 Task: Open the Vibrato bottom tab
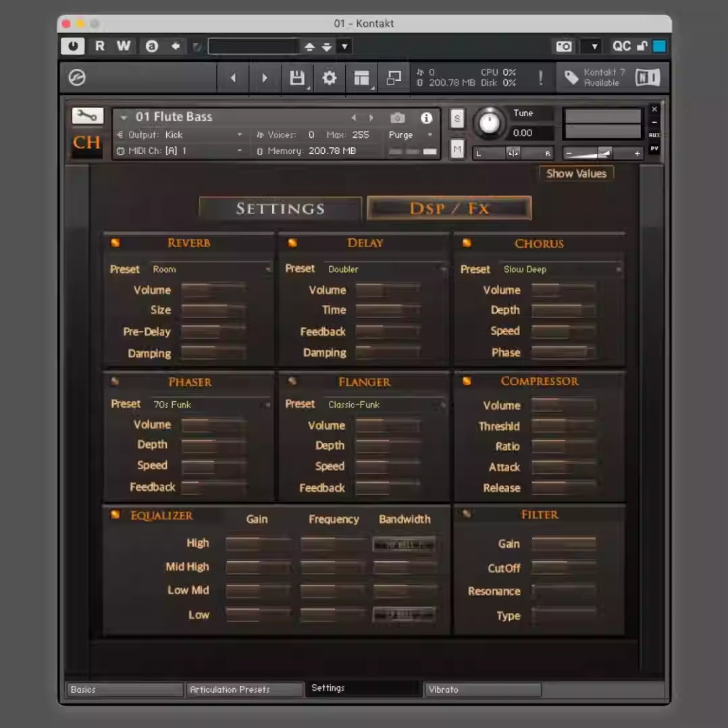coord(484,690)
